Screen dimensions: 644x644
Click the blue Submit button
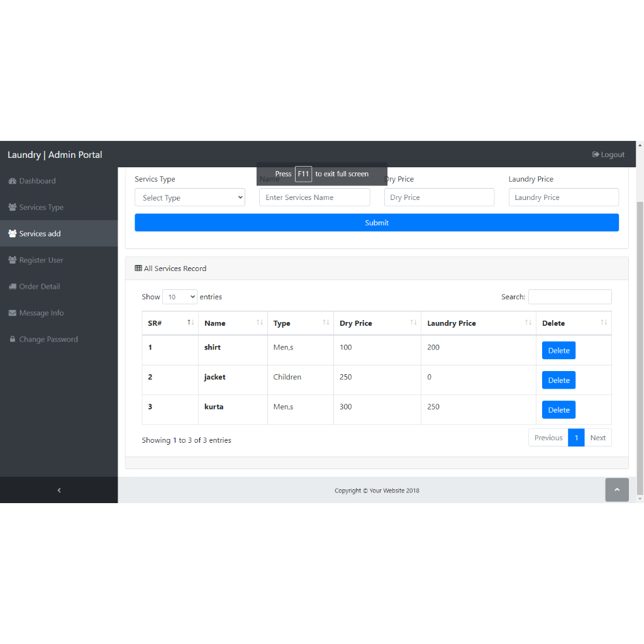[377, 223]
